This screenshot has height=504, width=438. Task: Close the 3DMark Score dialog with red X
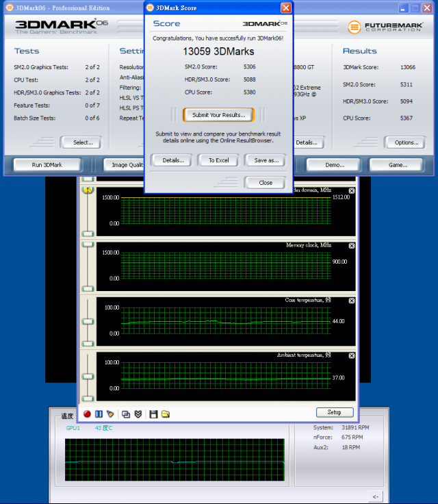coord(285,8)
